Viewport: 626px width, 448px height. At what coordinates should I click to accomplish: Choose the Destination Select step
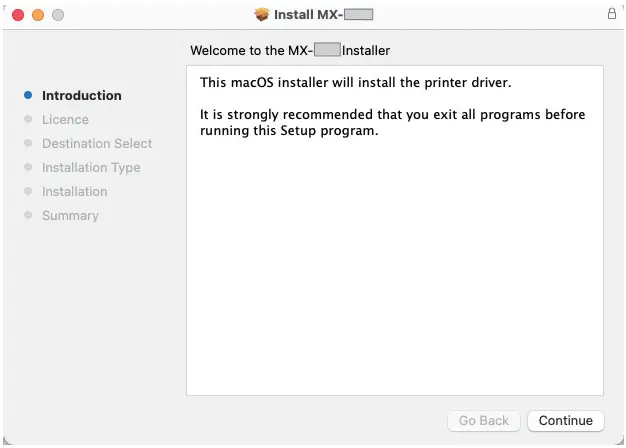[97, 144]
